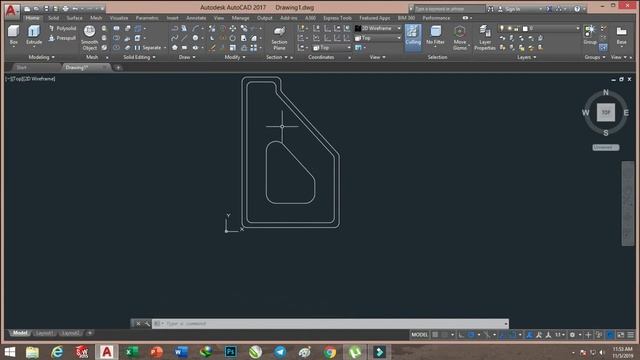Viewport: 640px width, 360px height.
Task: Open the Layout1 tab
Action: 44,333
